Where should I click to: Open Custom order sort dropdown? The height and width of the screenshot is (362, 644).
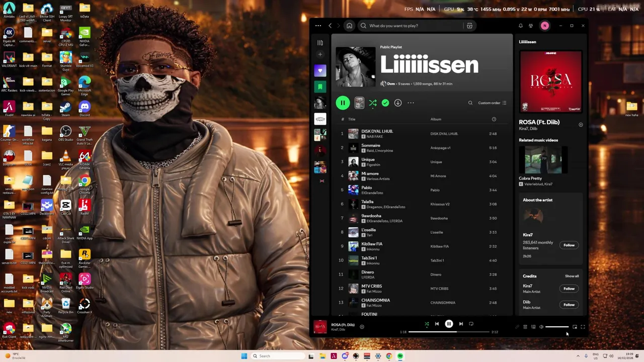492,103
